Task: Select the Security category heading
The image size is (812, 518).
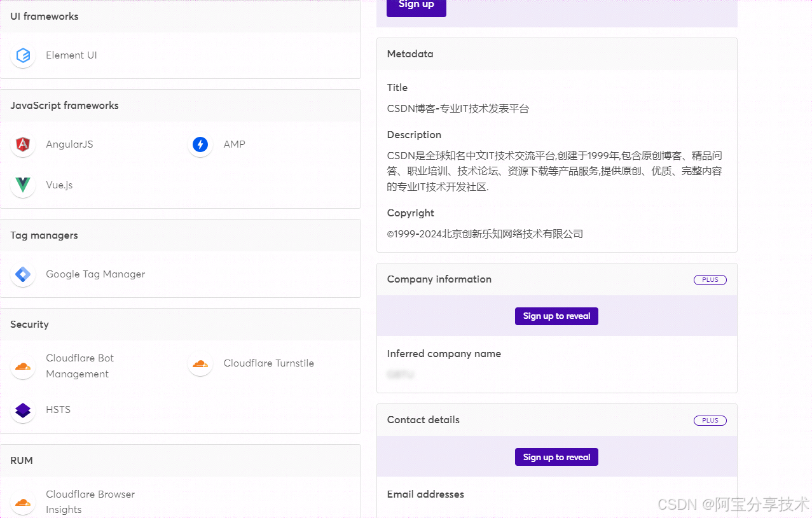Action: (29, 325)
